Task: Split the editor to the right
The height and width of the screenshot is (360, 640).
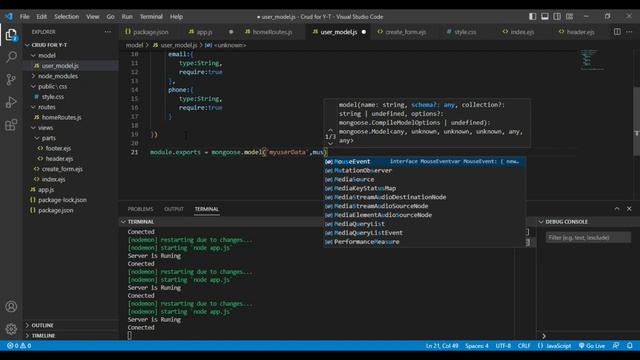Action: (x=617, y=31)
